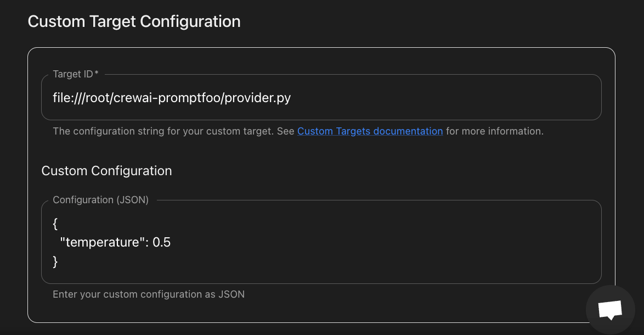
Task: Click the opening brace in the JSON editor
Action: point(55,223)
